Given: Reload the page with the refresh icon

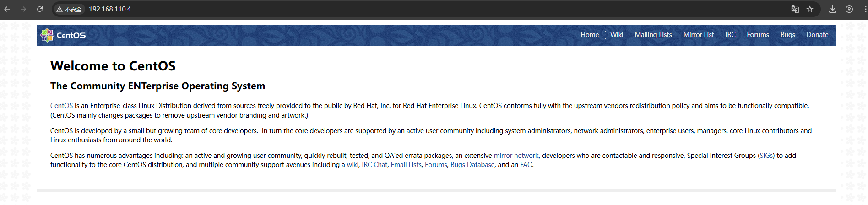Looking at the screenshot, I should [x=40, y=9].
